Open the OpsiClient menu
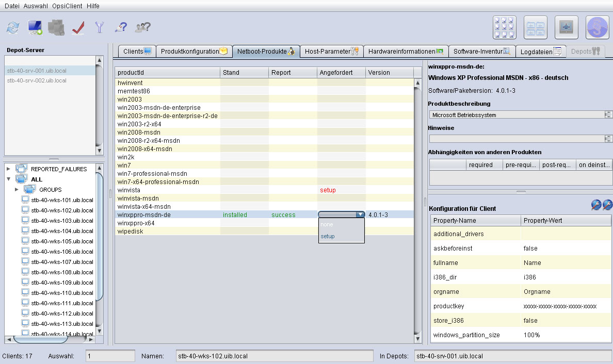Viewport: 613px width, 364px height. click(x=67, y=6)
